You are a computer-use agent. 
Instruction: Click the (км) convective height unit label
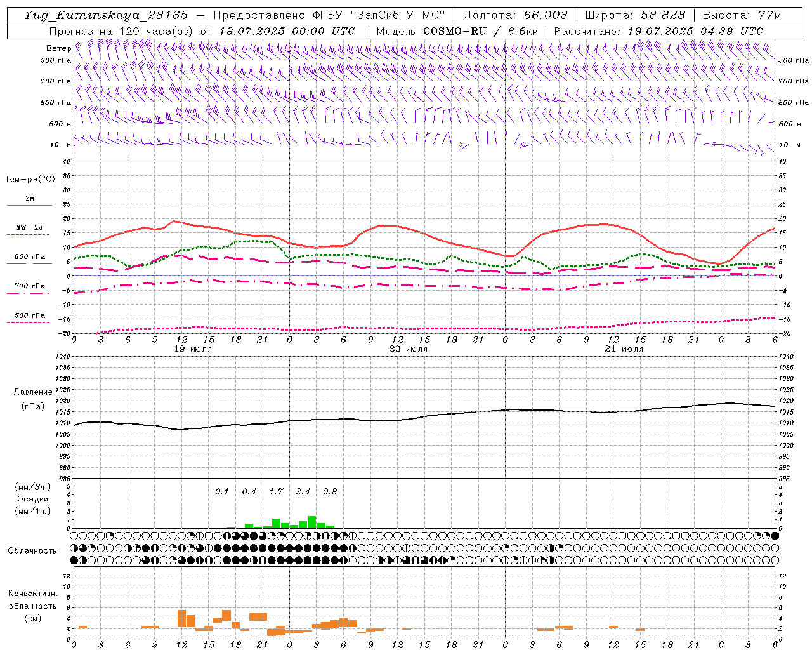pos(32,618)
